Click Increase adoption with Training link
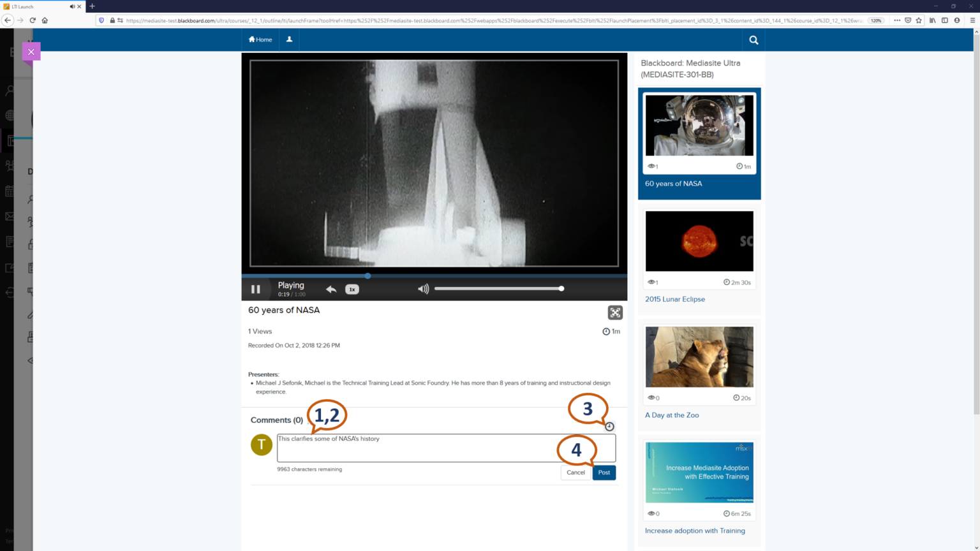 695,531
